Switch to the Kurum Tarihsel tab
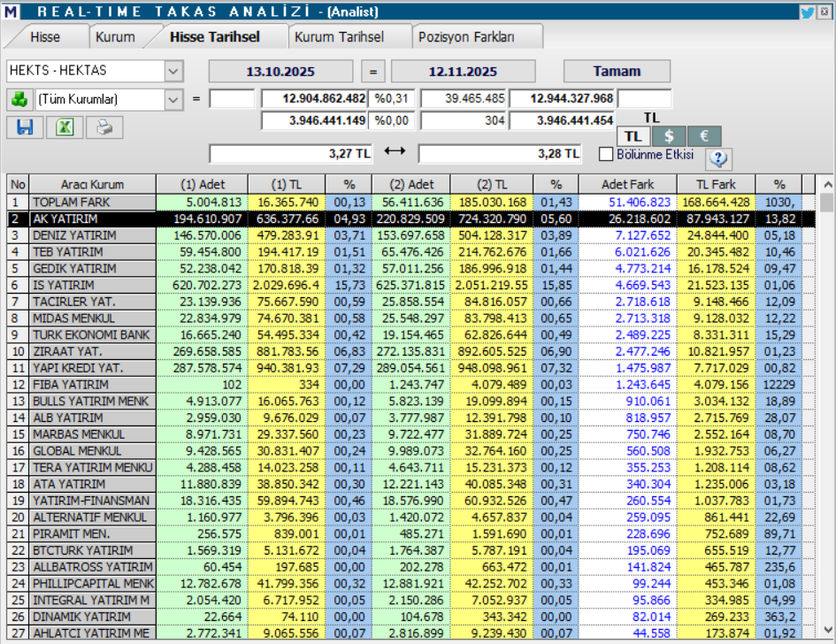 coord(341,37)
